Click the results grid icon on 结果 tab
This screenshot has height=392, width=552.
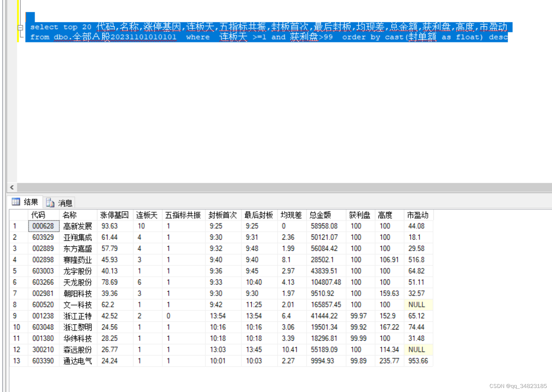pos(16,202)
